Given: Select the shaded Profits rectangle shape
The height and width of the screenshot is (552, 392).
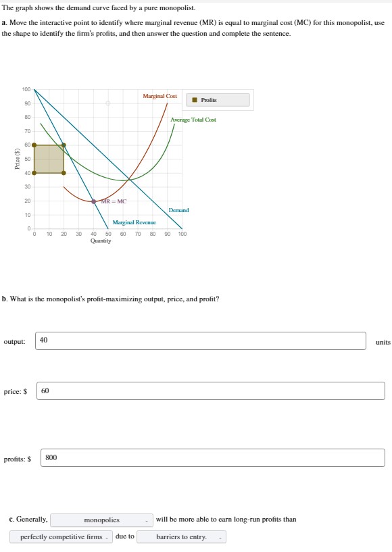Looking at the screenshot, I should point(49,159).
